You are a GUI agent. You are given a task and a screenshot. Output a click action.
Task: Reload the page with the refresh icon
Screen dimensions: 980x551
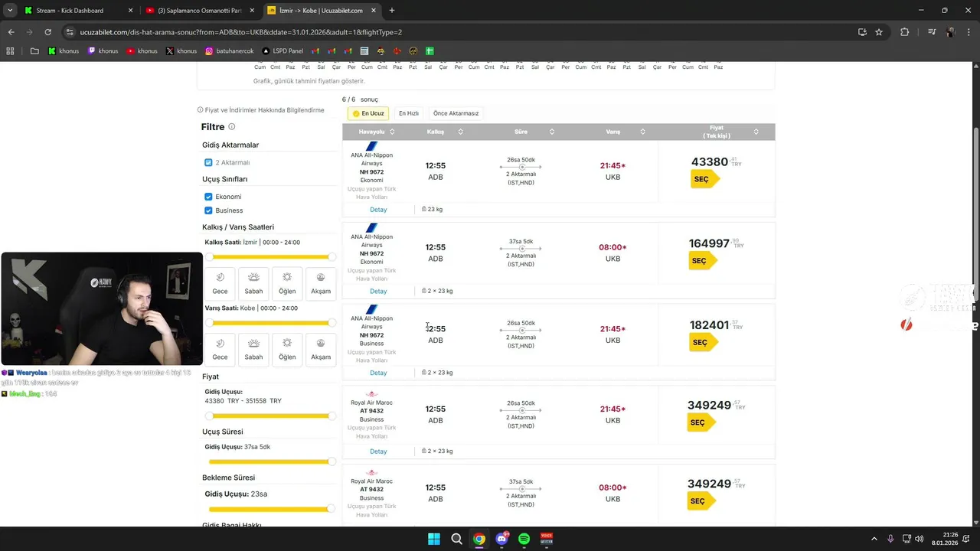click(x=47, y=32)
